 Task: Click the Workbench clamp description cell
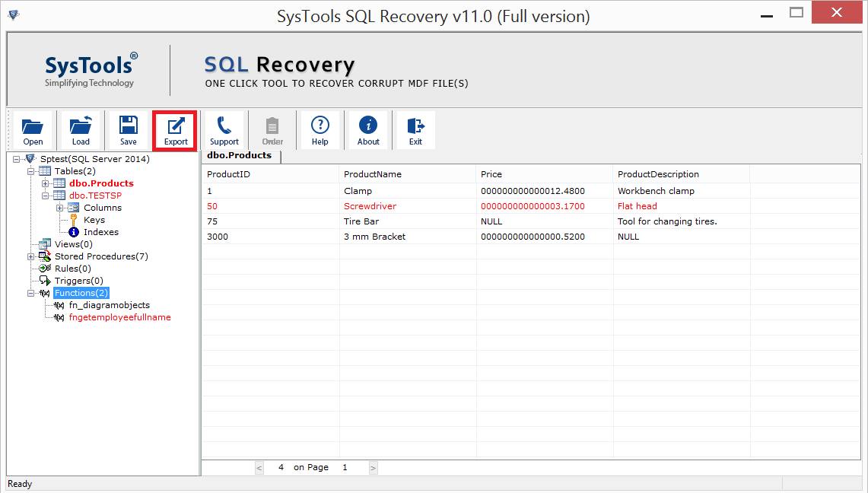682,191
